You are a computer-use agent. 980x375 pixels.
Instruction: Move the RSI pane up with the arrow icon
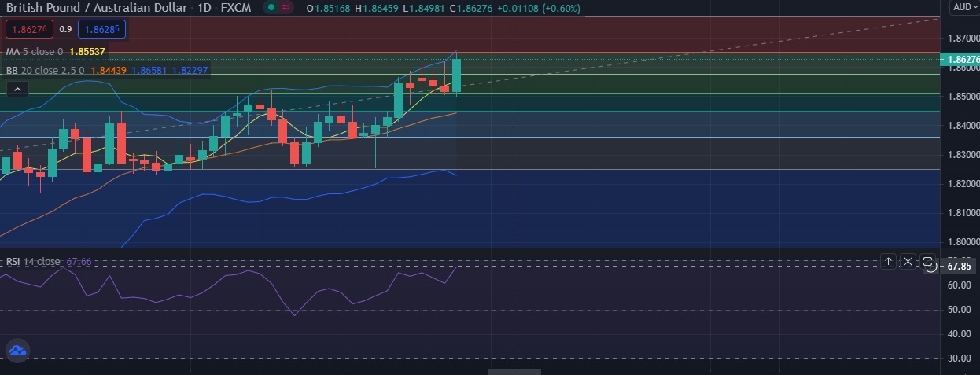tap(888, 261)
